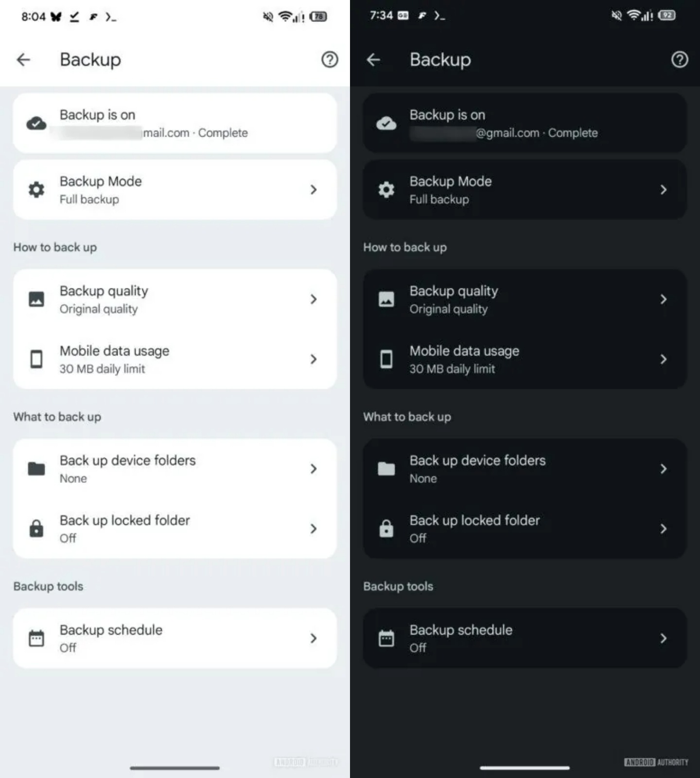Tap battery indicator showing 92 in dark screen
Screen dimensions: 700x778
(667, 16)
